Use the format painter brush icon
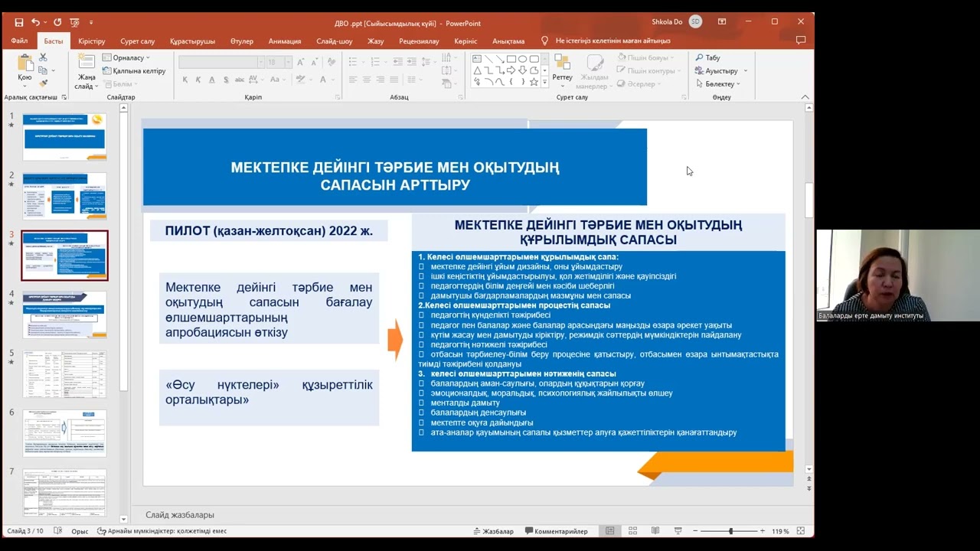The width and height of the screenshot is (980, 551). pos(43,83)
